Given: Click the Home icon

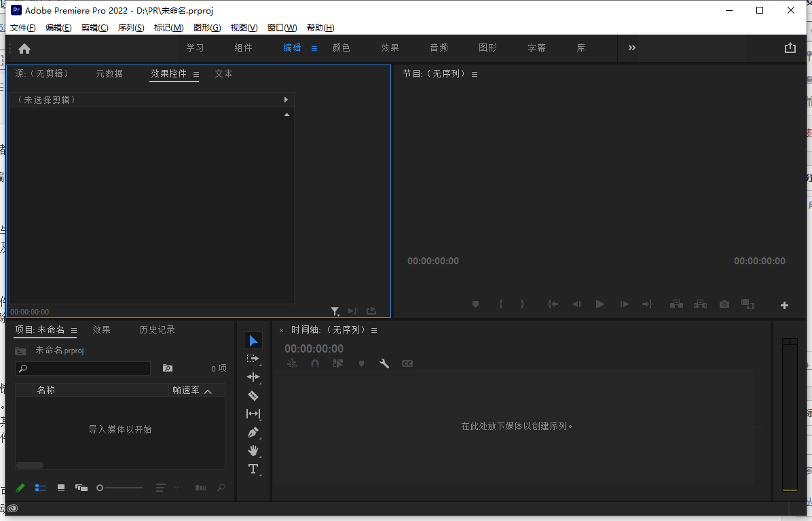Looking at the screenshot, I should pyautogui.click(x=24, y=49).
